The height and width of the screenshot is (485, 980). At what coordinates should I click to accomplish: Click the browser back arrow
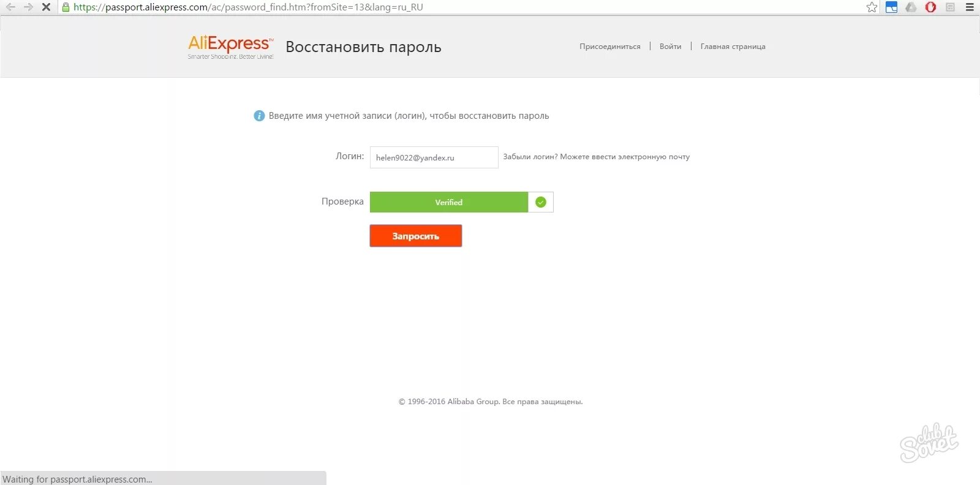[x=10, y=7]
